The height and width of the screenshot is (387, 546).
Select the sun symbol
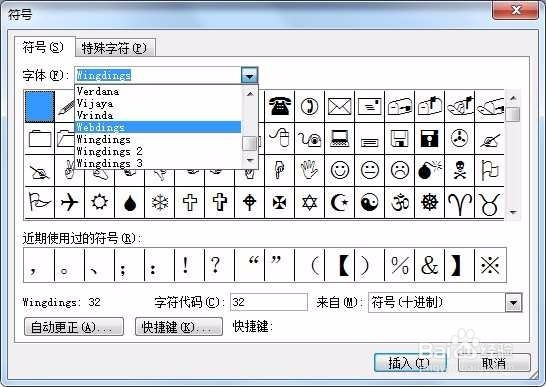[99, 202]
